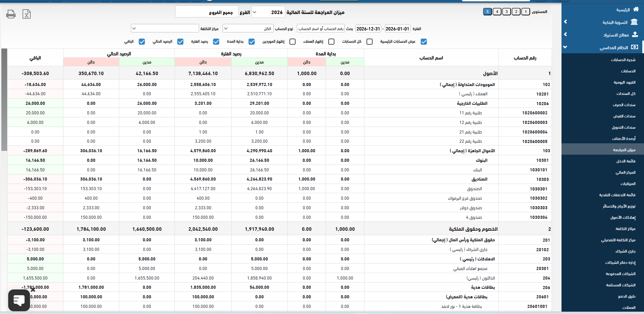This screenshot has height=314, width=644.
Task: Enable كل الحسابات checkbox
Action: [370, 42]
